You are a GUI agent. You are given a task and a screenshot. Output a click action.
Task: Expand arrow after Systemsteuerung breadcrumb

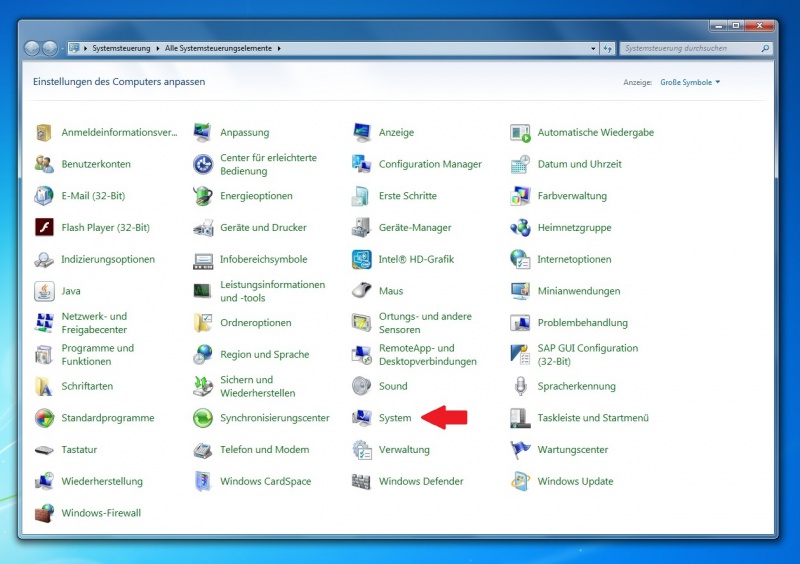point(158,48)
